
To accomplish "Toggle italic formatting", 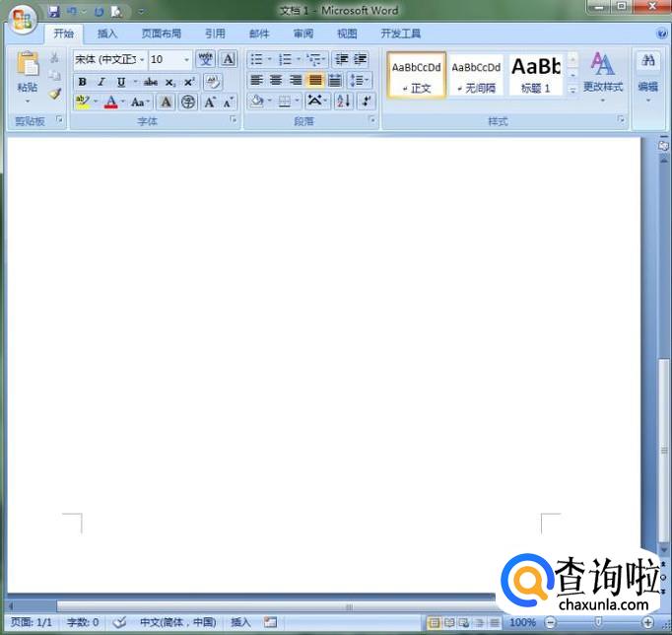I will click(101, 82).
